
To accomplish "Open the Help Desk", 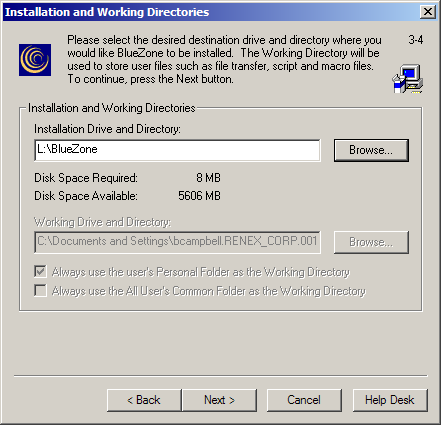I will pos(390,400).
